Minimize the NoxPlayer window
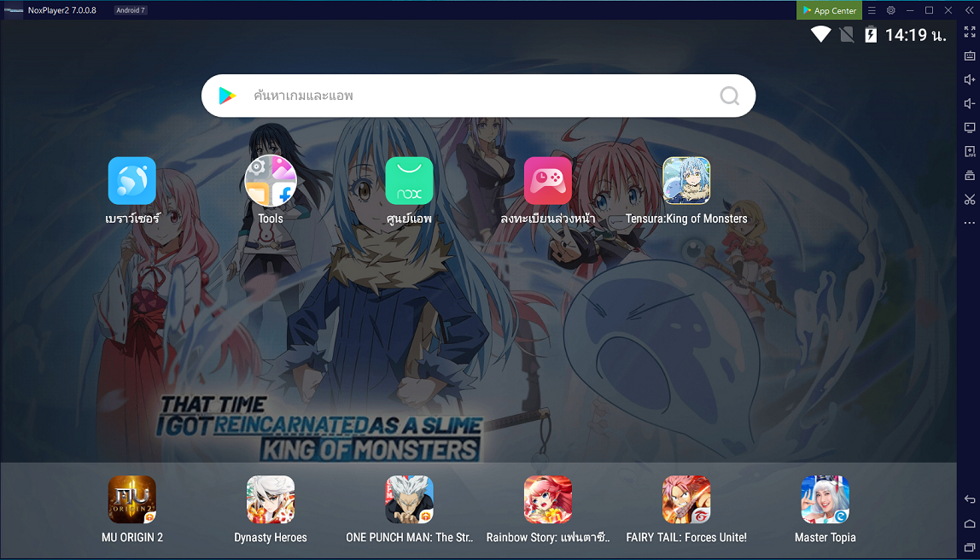Image resolution: width=980 pixels, height=560 pixels. coord(910,10)
